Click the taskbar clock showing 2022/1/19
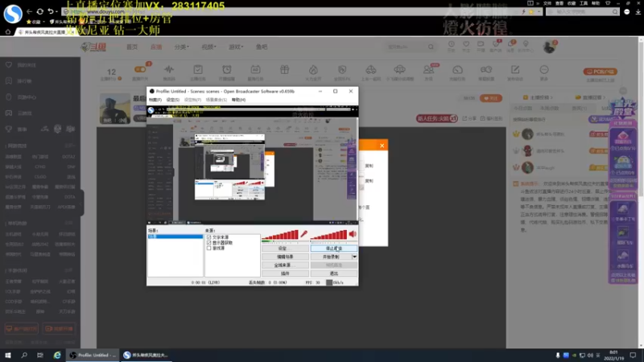 [x=613, y=356]
